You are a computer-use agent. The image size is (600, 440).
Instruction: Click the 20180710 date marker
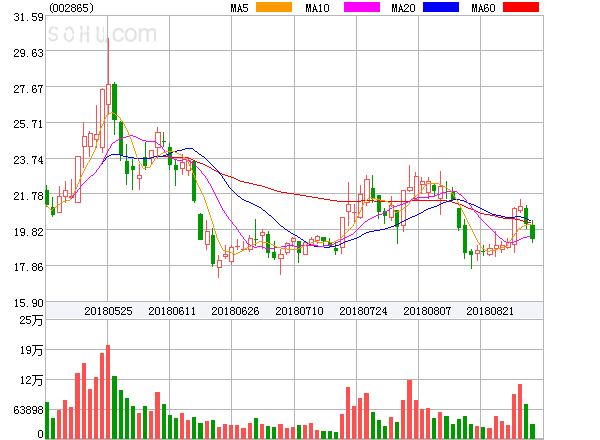pos(299,311)
